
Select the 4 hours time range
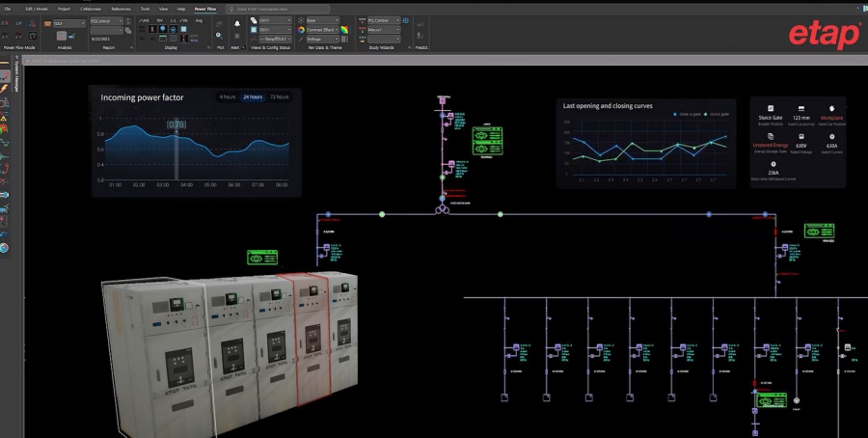tap(227, 97)
